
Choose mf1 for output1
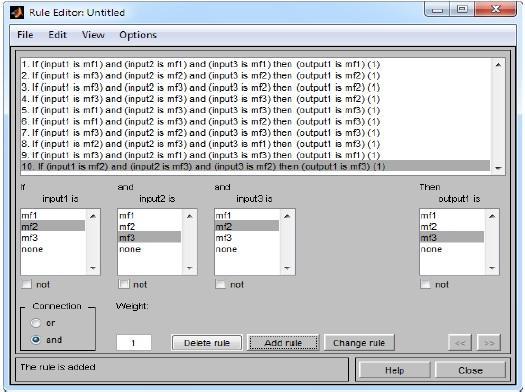452,215
